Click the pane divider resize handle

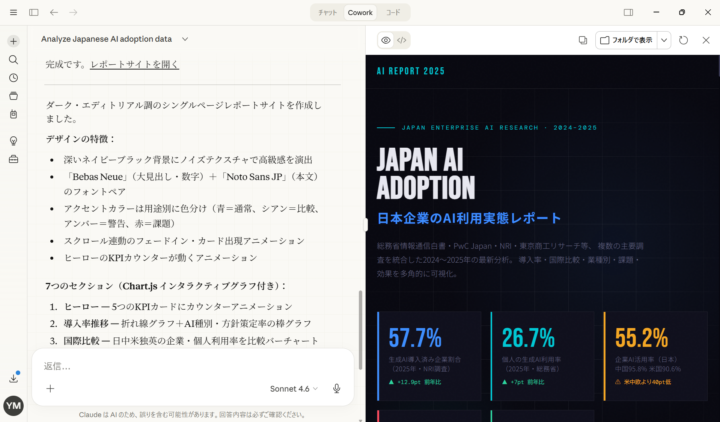coord(366,225)
